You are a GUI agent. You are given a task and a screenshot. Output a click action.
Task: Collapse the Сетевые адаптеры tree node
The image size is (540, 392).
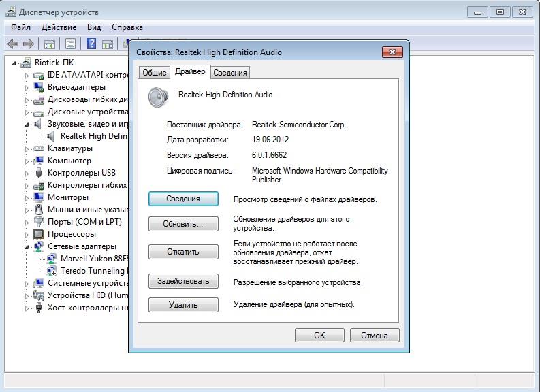point(27,246)
